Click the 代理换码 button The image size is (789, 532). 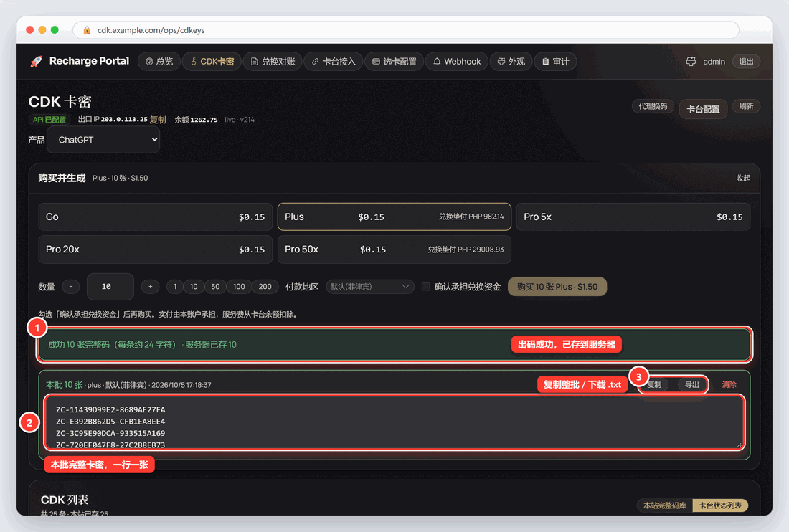coord(653,106)
